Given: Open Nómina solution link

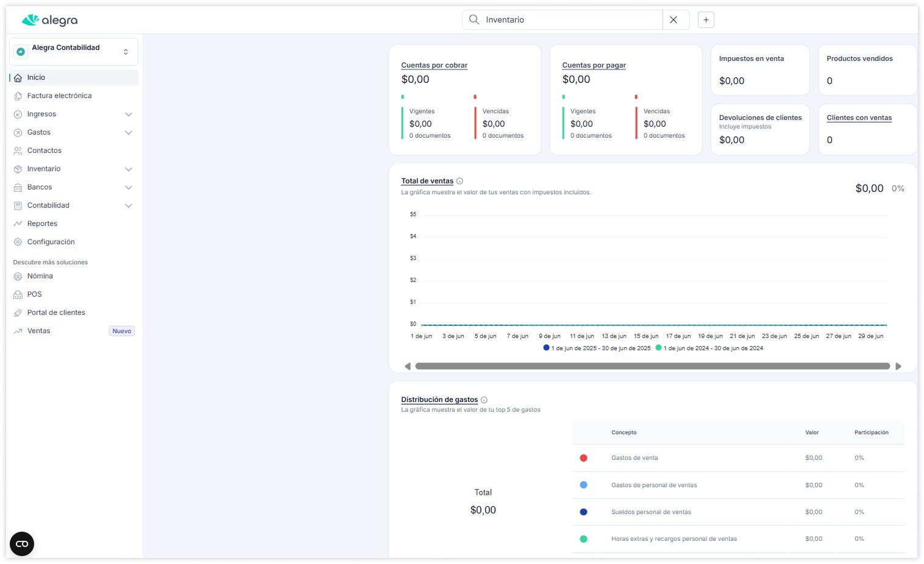Looking at the screenshot, I should tap(74, 276).
